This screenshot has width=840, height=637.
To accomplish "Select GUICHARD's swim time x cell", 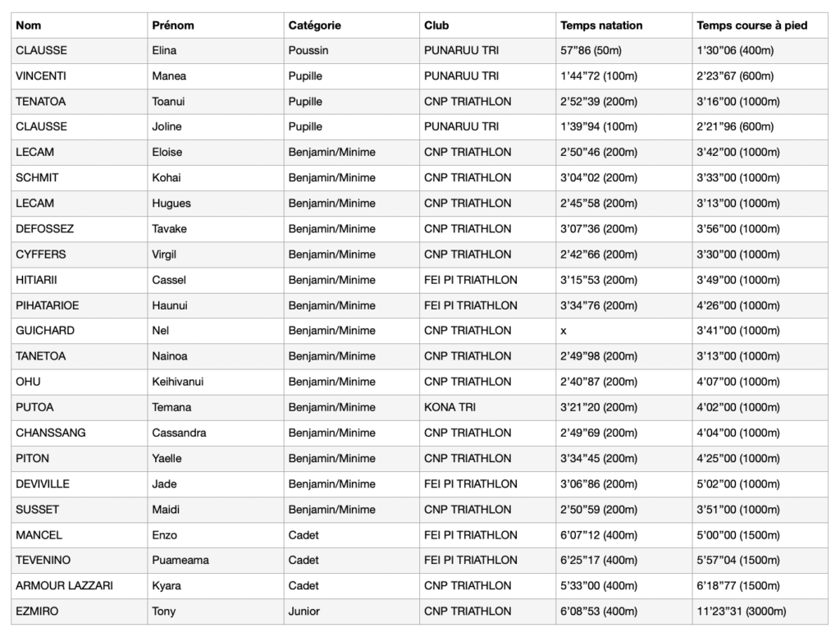I will (623, 331).
